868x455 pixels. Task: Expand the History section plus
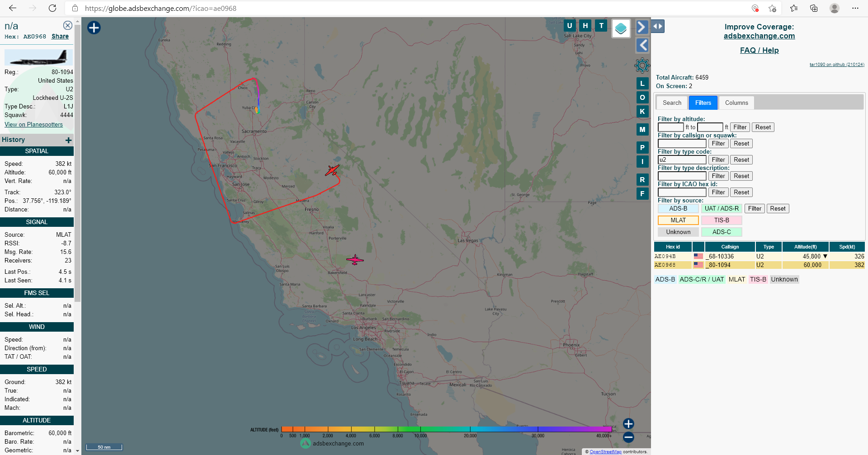click(69, 140)
